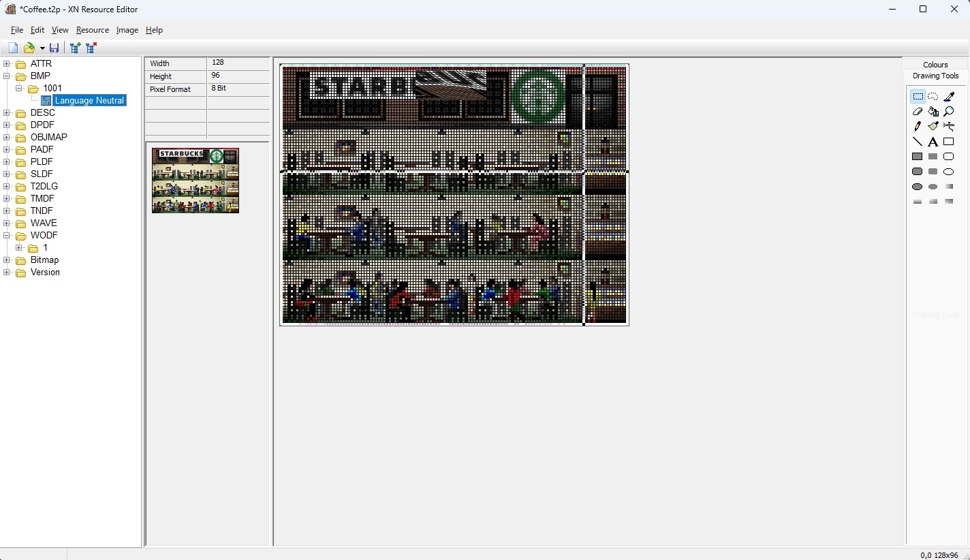Open the Image menu
The image size is (970, 560).
pos(127,30)
